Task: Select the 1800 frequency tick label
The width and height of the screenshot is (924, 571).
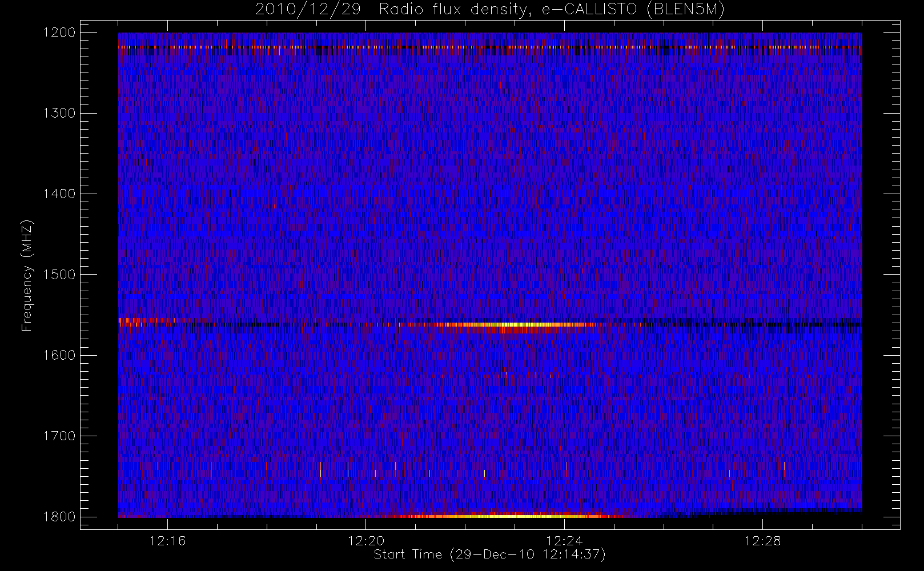Action: 59,517
